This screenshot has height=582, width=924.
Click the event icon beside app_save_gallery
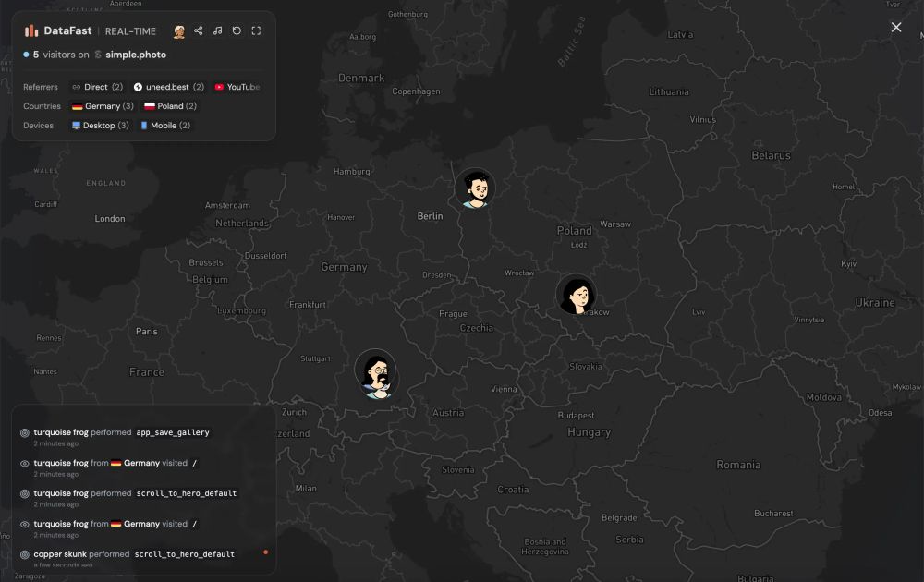coord(25,433)
